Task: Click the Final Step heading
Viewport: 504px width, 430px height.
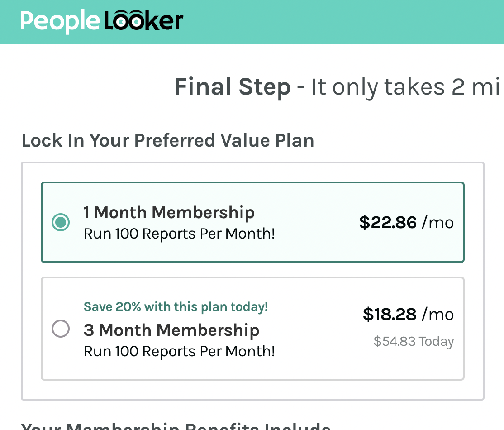Action: pyautogui.click(x=233, y=87)
